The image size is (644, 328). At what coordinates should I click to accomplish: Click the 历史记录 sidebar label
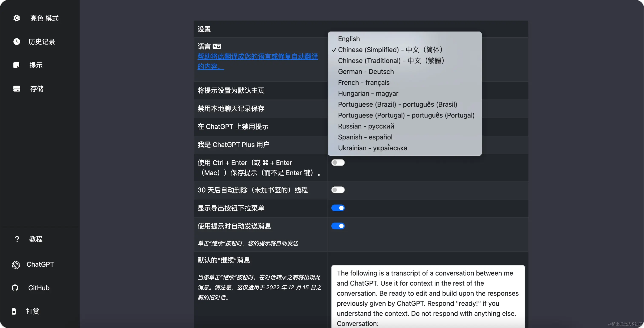pyautogui.click(x=42, y=42)
